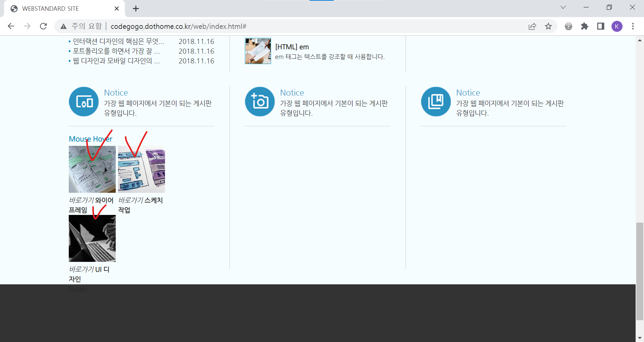Click the camera Notice icon

point(260,102)
